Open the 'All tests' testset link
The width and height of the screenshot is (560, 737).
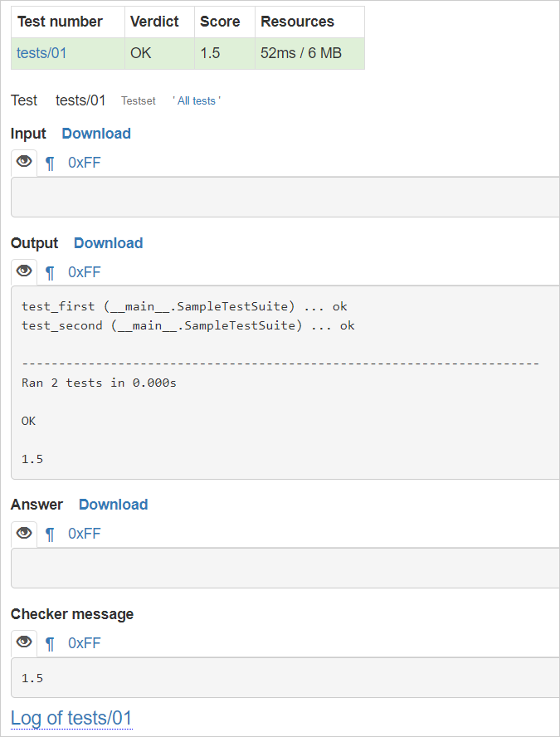click(x=197, y=100)
